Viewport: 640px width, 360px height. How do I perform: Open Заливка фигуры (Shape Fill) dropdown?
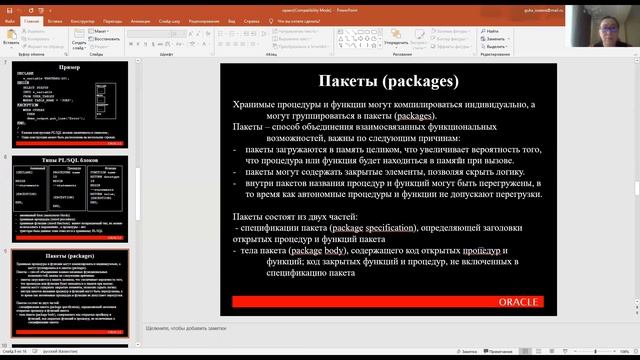[x=450, y=31]
